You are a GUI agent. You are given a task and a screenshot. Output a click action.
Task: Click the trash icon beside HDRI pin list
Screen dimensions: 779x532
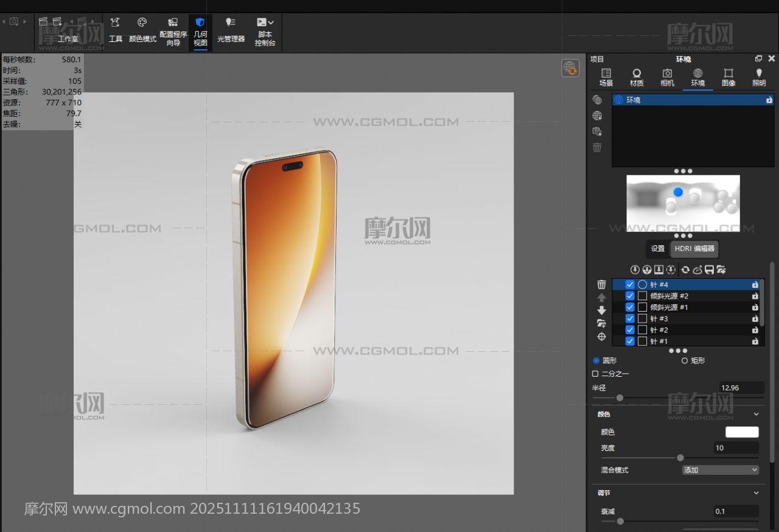pos(601,284)
